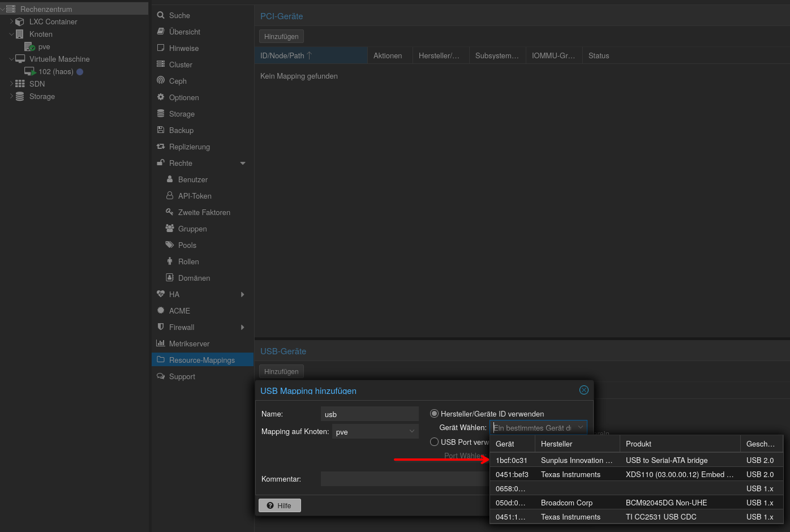Click the Hersteller column header in device list

577,444
